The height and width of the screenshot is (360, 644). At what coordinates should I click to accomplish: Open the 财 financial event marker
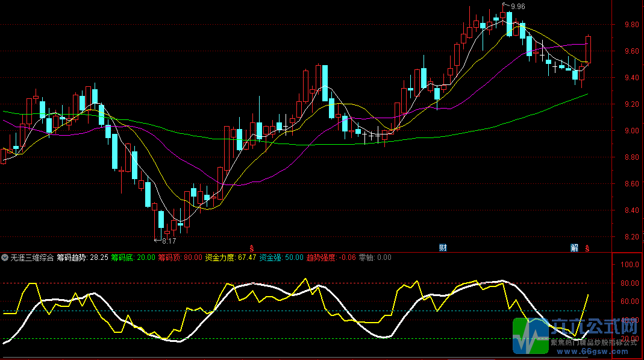pos(443,248)
